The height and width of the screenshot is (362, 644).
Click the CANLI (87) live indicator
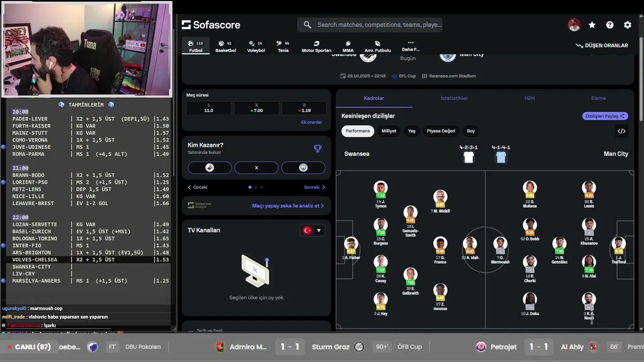click(29, 347)
